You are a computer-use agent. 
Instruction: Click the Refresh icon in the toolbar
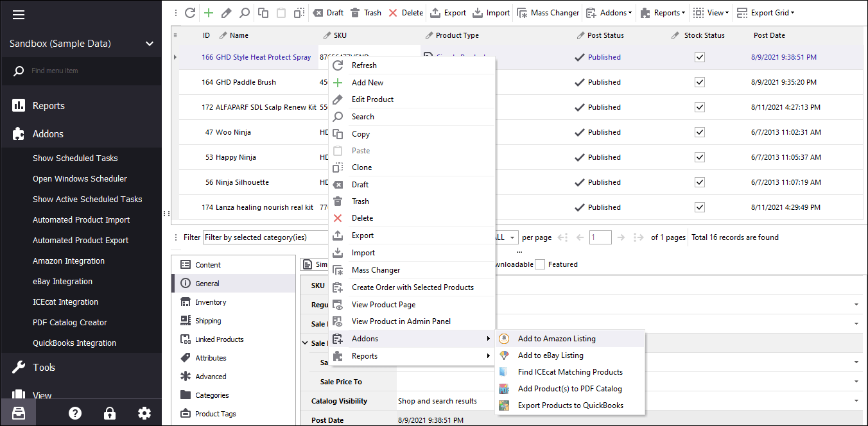coord(190,13)
